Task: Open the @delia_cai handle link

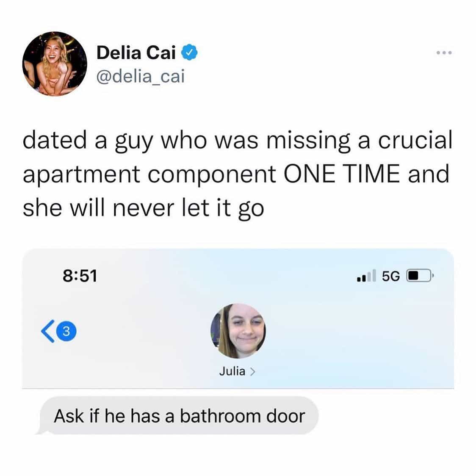Action: [x=141, y=76]
